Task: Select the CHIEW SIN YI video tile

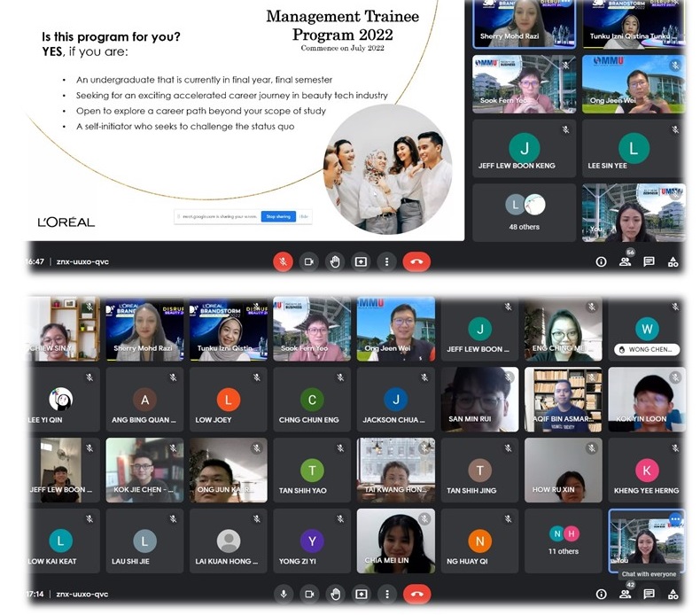Action: coord(64,329)
